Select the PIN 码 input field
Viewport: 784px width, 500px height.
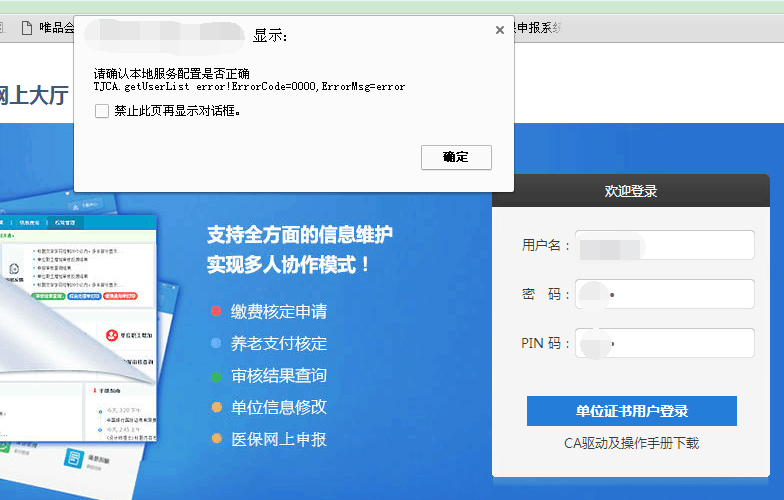click(665, 343)
